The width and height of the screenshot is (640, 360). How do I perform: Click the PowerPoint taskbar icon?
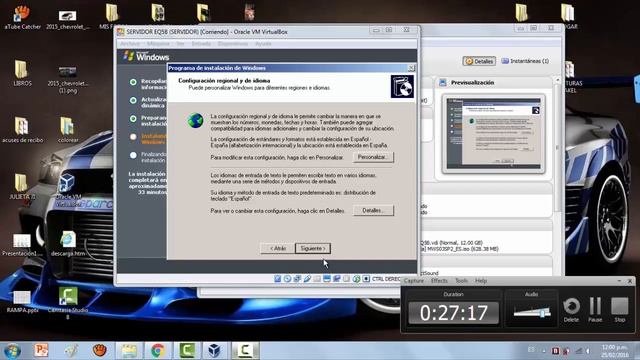point(41,350)
